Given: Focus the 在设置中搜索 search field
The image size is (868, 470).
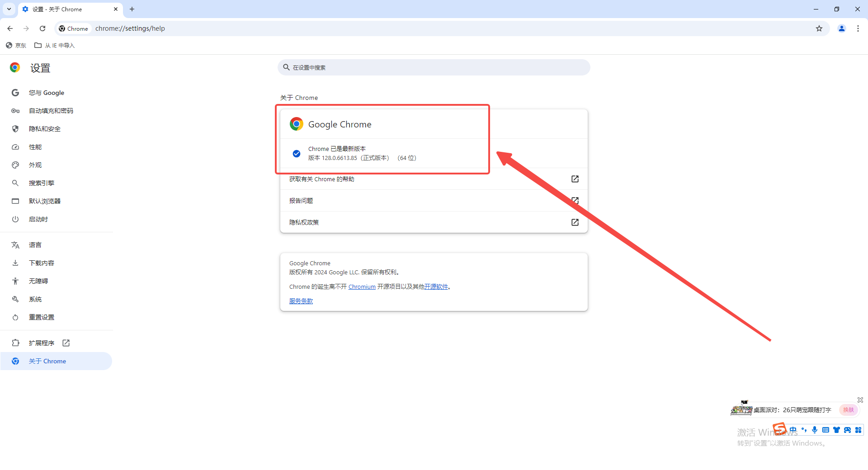Looking at the screenshot, I should [434, 67].
